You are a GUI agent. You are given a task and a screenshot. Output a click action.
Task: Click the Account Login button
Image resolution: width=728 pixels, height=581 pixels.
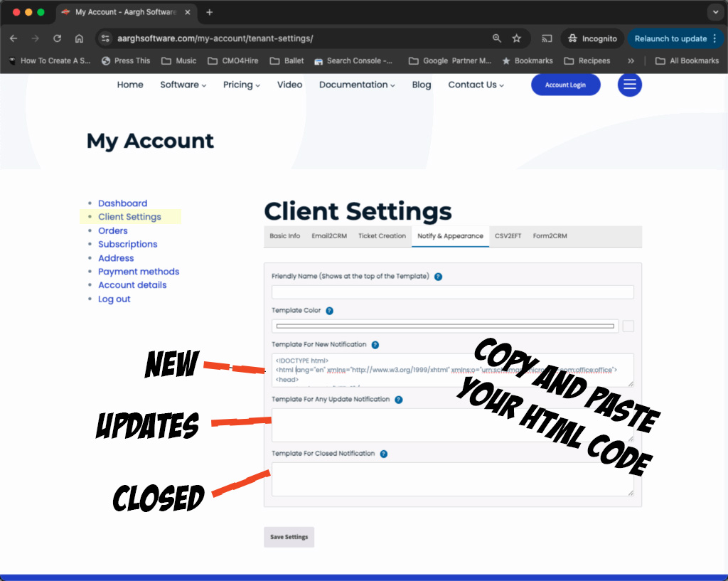pos(565,85)
